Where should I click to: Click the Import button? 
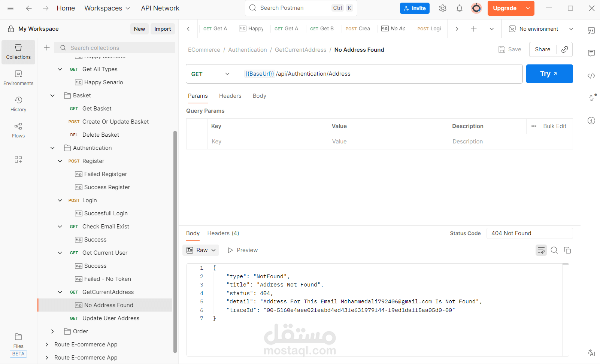click(163, 29)
